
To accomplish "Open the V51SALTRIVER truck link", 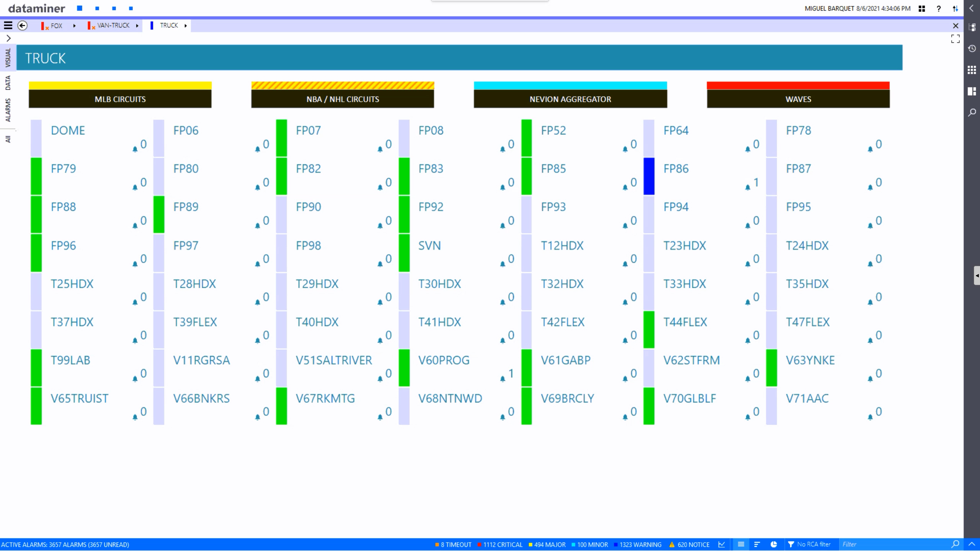I will tap(334, 360).
